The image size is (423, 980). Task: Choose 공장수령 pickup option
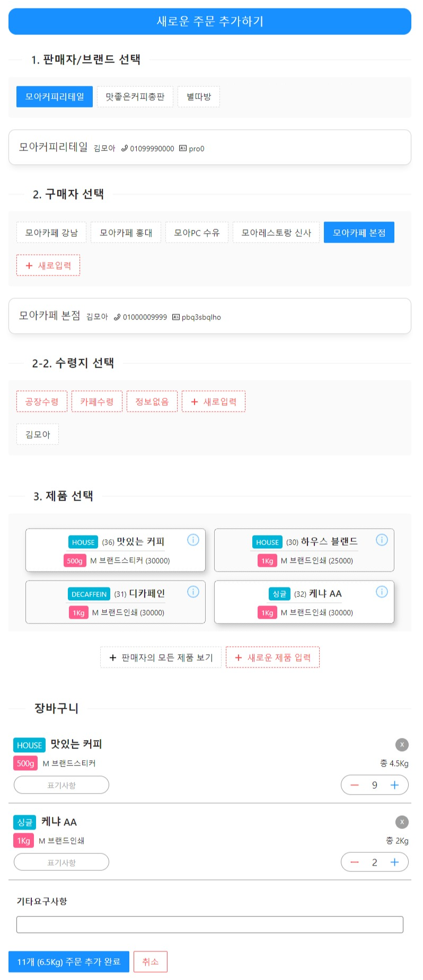(41, 401)
